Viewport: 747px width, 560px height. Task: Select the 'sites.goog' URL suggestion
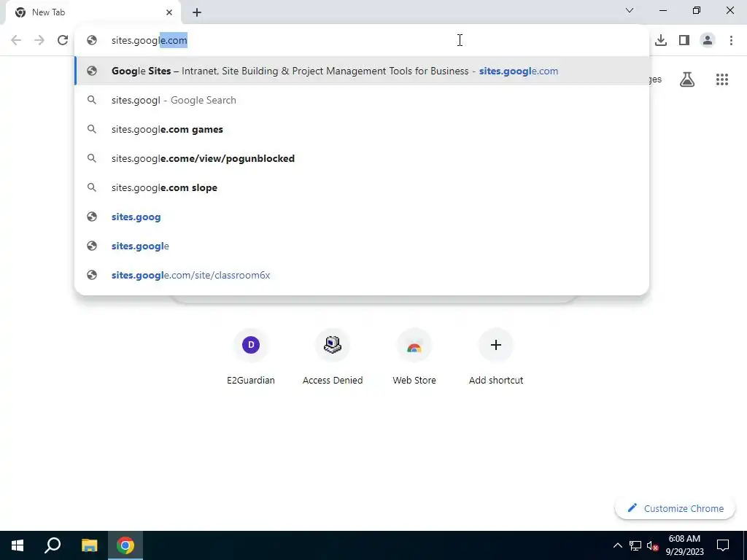coord(362,217)
